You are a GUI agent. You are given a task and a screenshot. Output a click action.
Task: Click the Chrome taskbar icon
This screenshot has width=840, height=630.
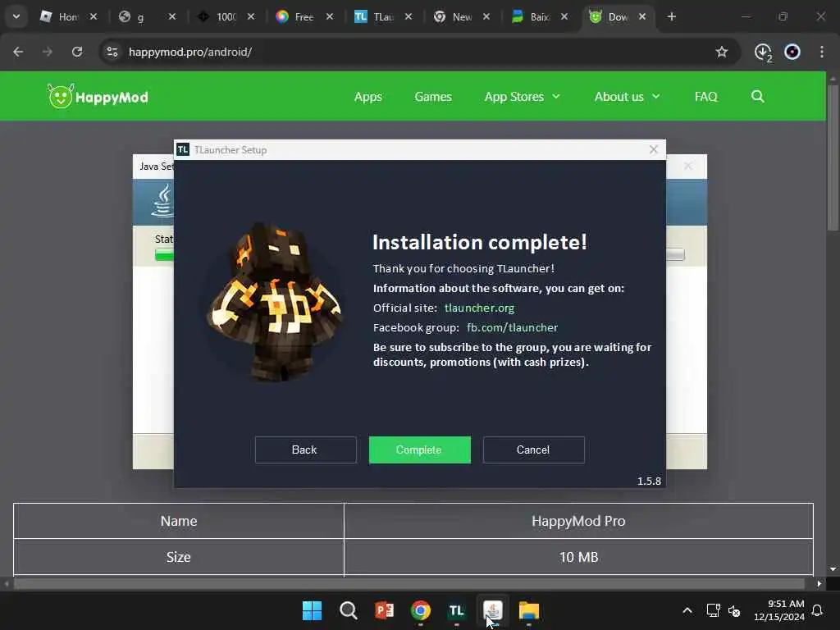tap(421, 610)
